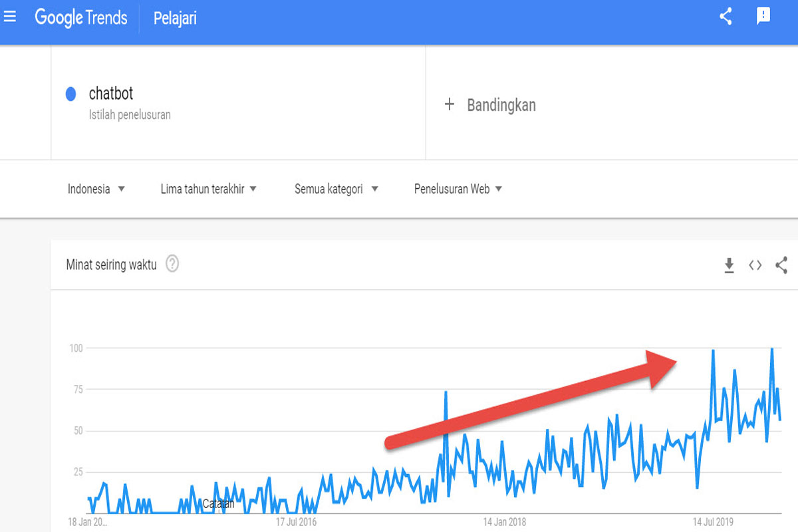Viewport: 798px width, 532px height.
Task: Download the interest over time chart
Action: tap(729, 265)
